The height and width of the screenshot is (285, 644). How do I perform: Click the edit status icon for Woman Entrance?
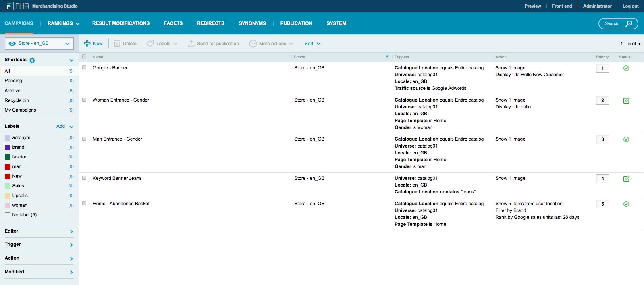click(626, 100)
